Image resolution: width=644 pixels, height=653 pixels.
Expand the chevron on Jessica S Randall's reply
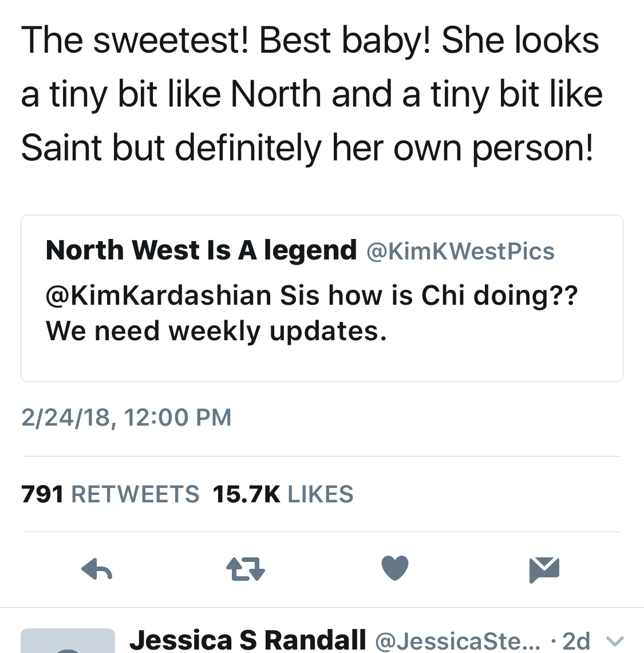pos(614,641)
